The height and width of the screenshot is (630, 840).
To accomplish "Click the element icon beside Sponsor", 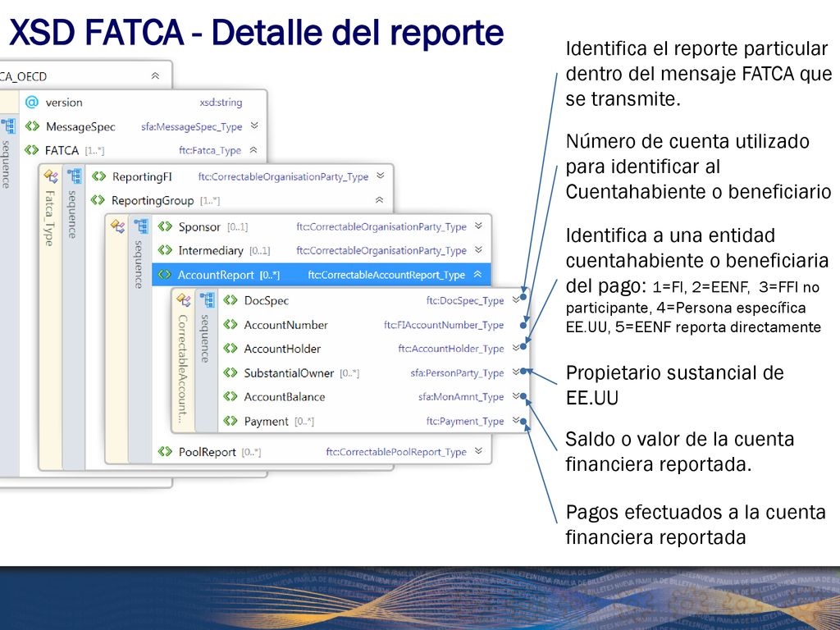I will click(165, 226).
